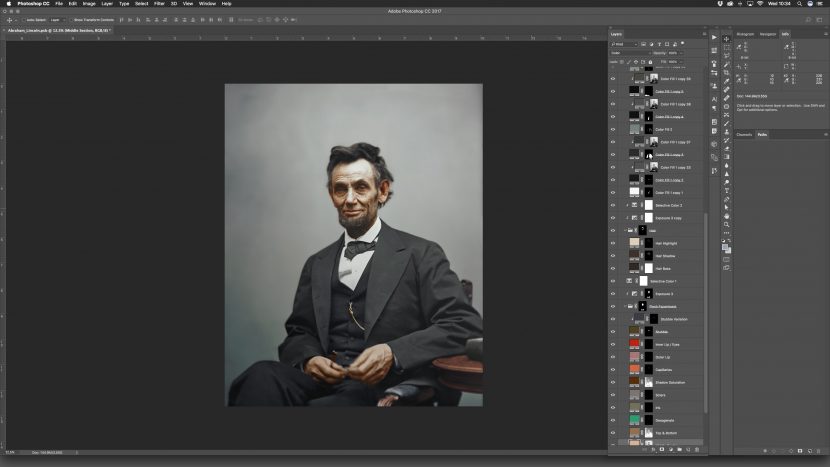Select the Eyedropper tool
Screen dimensions: 830x467
coord(726,81)
